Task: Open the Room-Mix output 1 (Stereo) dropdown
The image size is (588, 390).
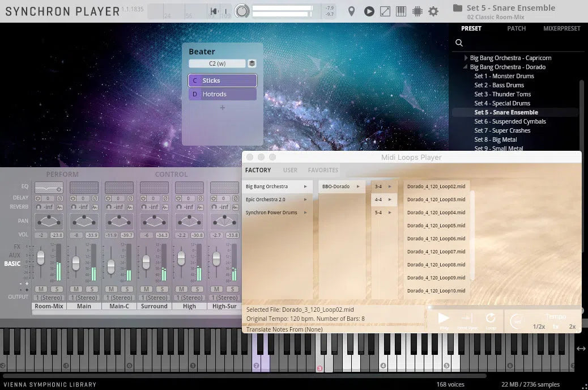Action: coord(49,298)
